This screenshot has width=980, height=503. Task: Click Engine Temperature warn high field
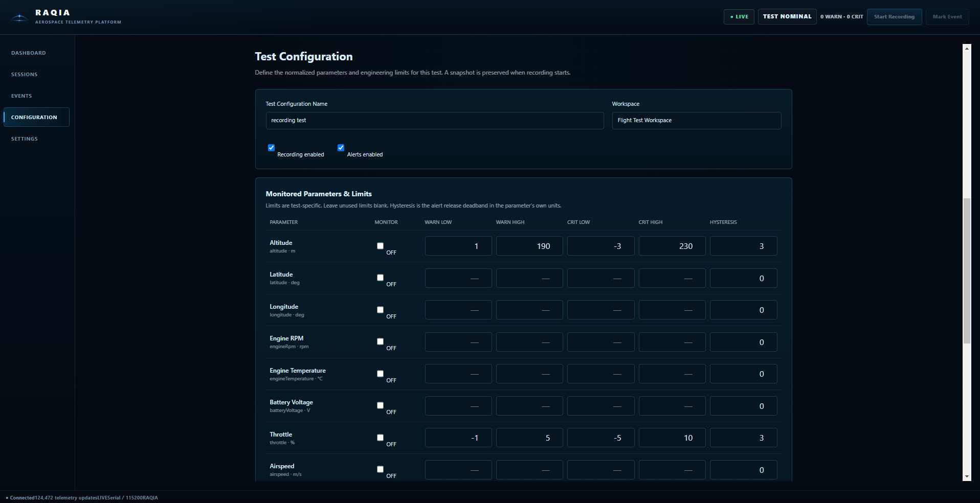tap(529, 374)
